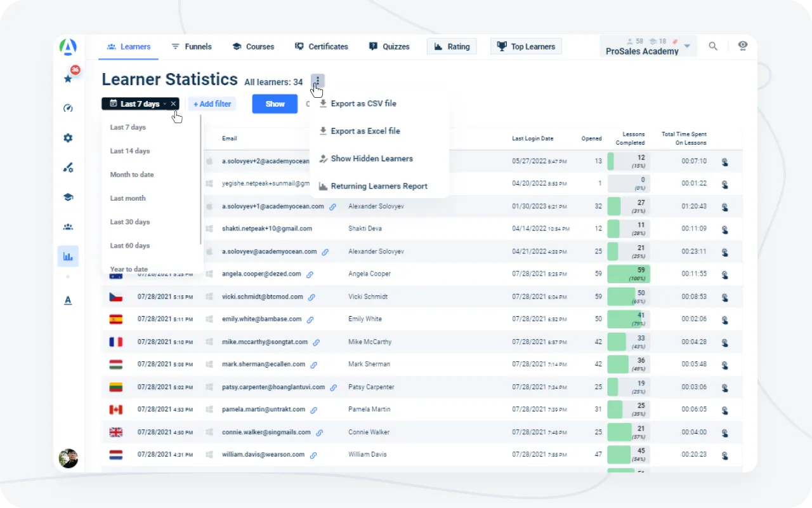Click the user profile avatar in sidebar
This screenshot has height=508, width=812.
[x=69, y=458]
